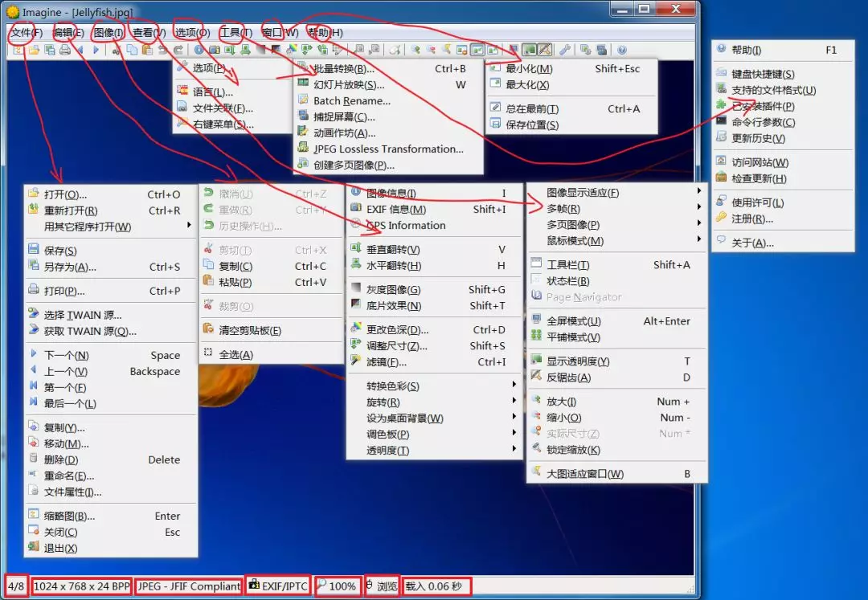This screenshot has height=600, width=868.
Task: Toggle 锁定缩放(K) lock zoom
Action: coord(616,450)
